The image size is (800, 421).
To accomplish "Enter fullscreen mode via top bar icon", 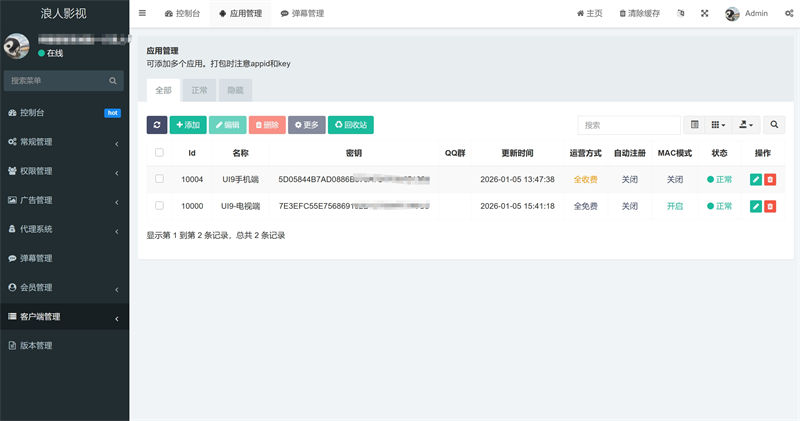I will click(704, 14).
